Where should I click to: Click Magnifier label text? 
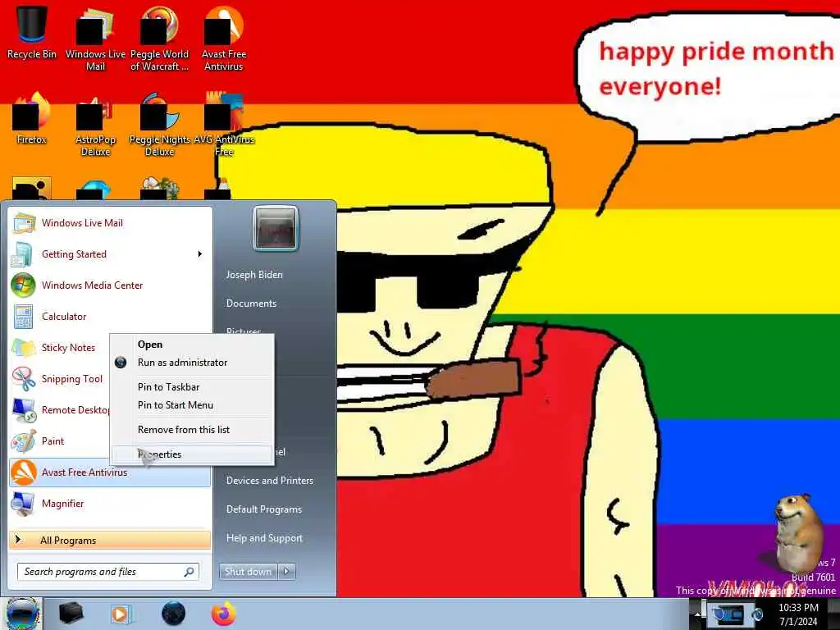coord(62,504)
